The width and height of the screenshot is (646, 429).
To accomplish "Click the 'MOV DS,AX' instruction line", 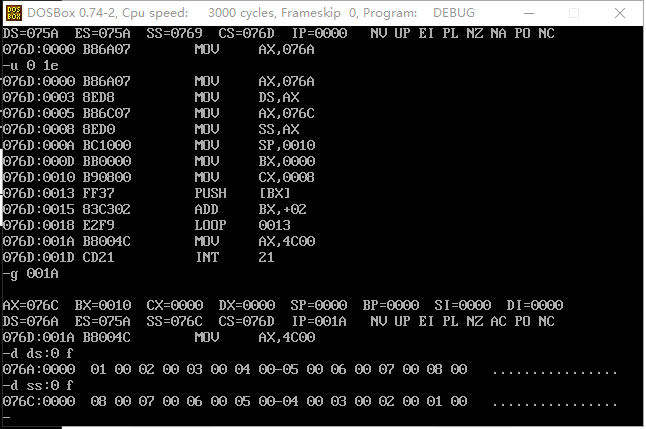I will [151, 97].
